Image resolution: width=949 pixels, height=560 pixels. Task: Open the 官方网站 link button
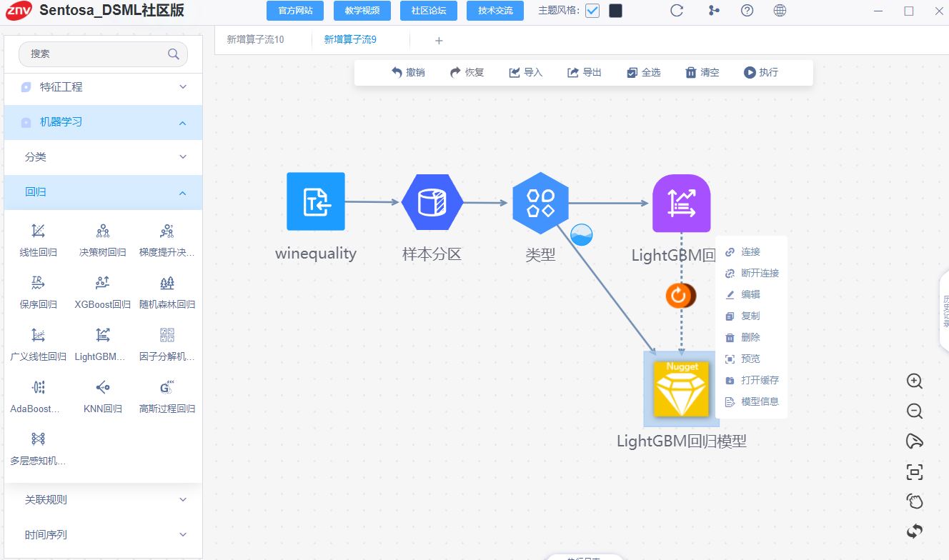point(295,11)
